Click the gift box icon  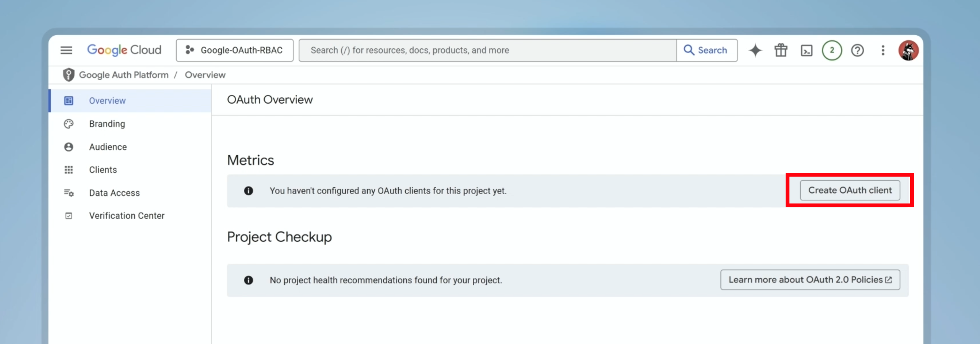[x=781, y=50]
